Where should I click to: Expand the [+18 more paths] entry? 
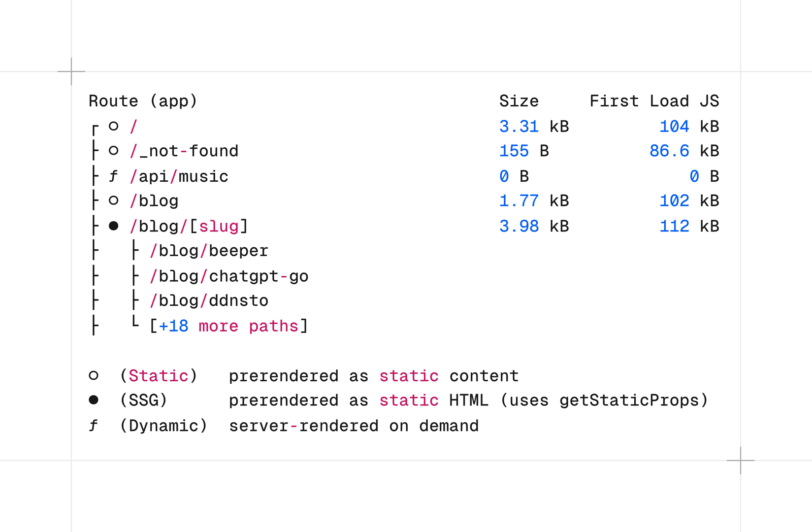click(228, 326)
